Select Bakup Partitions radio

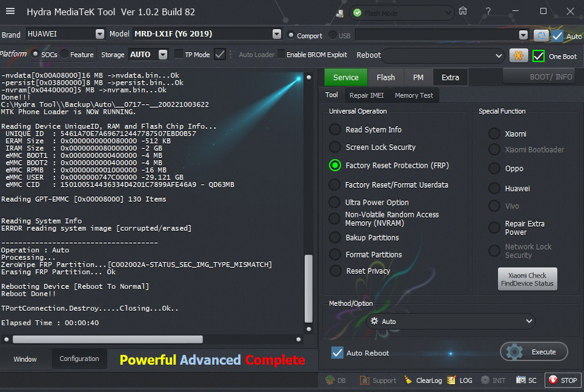click(335, 237)
